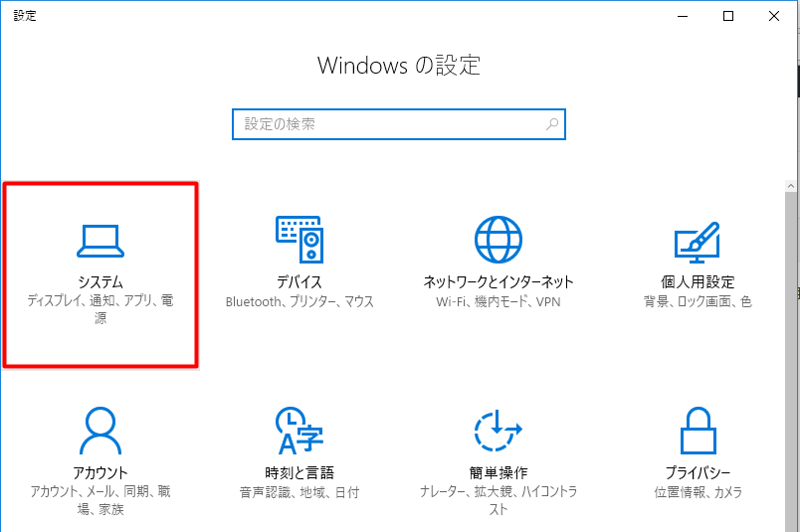Click the 背景、ロック画面、色 description
The height and width of the screenshot is (532, 800).
tap(698, 301)
